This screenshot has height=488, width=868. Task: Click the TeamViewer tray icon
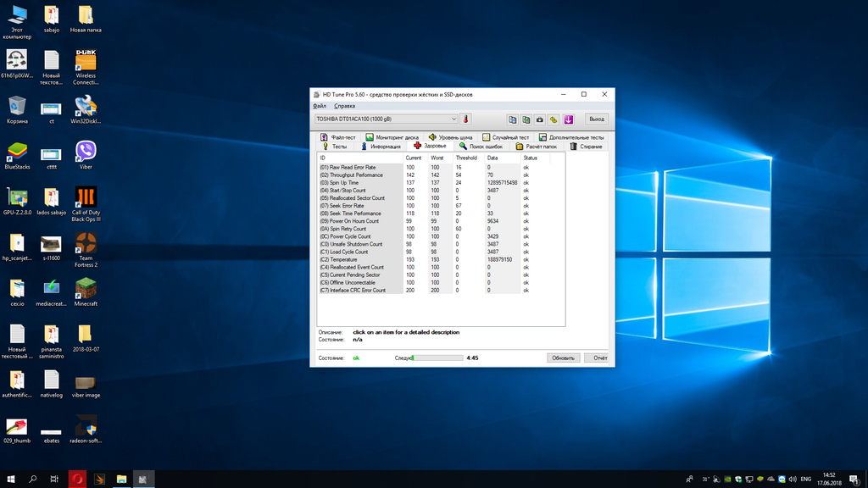coord(782,480)
